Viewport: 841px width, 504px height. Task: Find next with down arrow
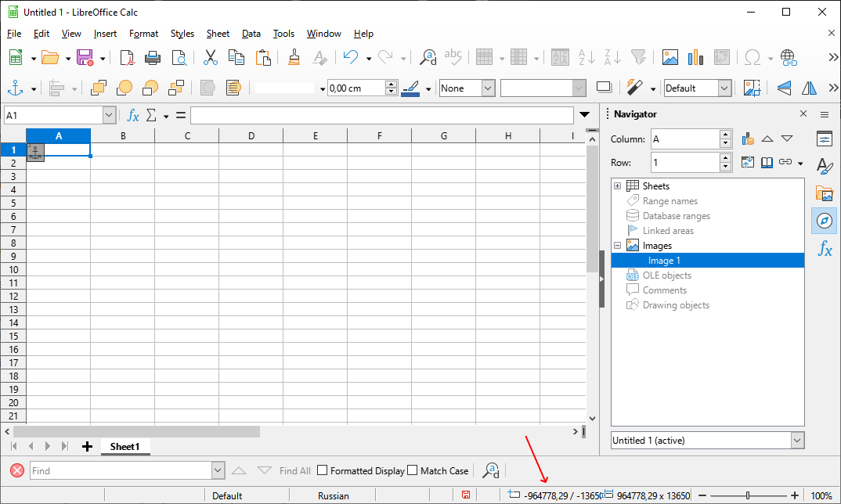[x=265, y=470]
